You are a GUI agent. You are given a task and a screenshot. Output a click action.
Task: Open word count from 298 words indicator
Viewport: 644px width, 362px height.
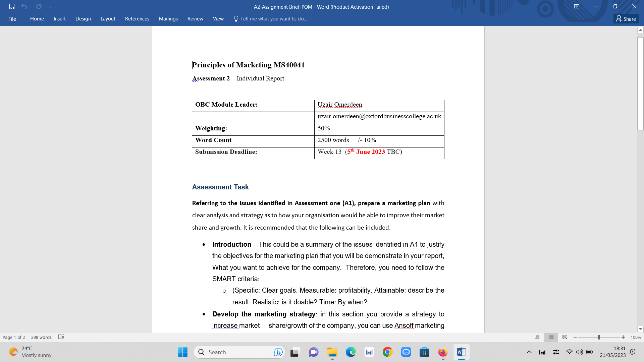click(41, 337)
